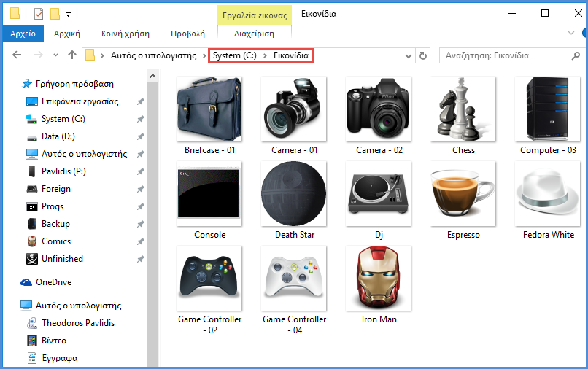Open pinned Αυτός ο υπολογιστής in Quick access
The width and height of the screenshot is (588, 369).
85,154
